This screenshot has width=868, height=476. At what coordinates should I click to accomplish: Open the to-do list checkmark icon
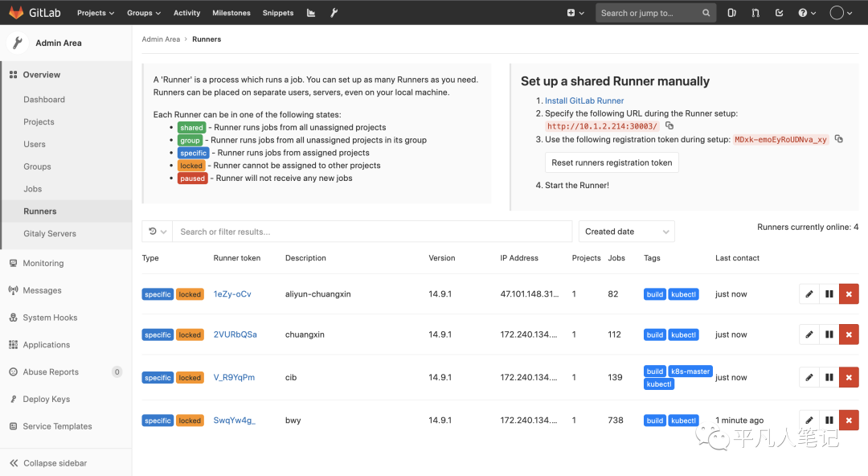click(x=780, y=13)
